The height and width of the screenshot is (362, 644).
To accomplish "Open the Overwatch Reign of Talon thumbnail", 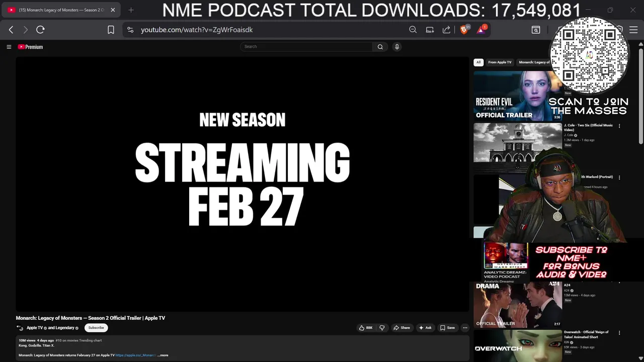I will [x=518, y=345].
